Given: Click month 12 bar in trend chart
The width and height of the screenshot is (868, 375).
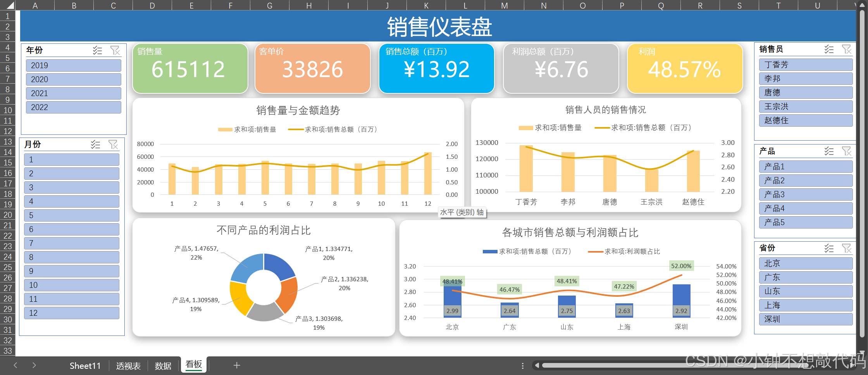Looking at the screenshot, I should coord(428,173).
